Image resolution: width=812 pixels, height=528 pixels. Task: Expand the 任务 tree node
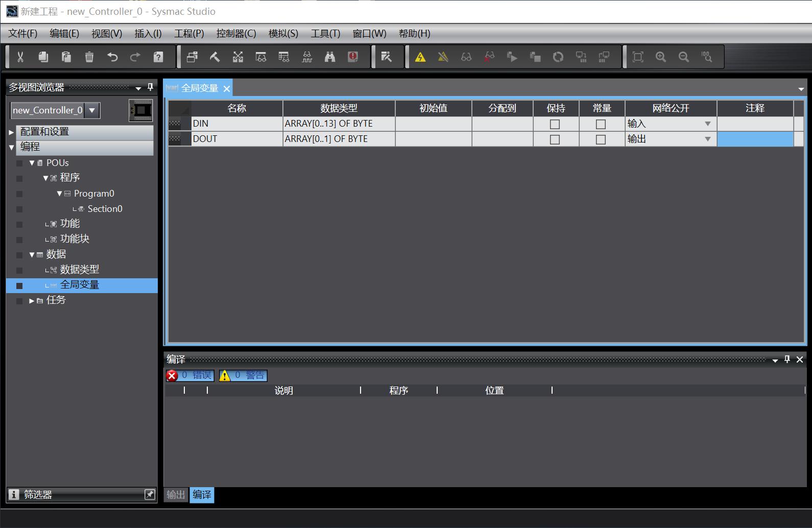pyautogui.click(x=32, y=300)
